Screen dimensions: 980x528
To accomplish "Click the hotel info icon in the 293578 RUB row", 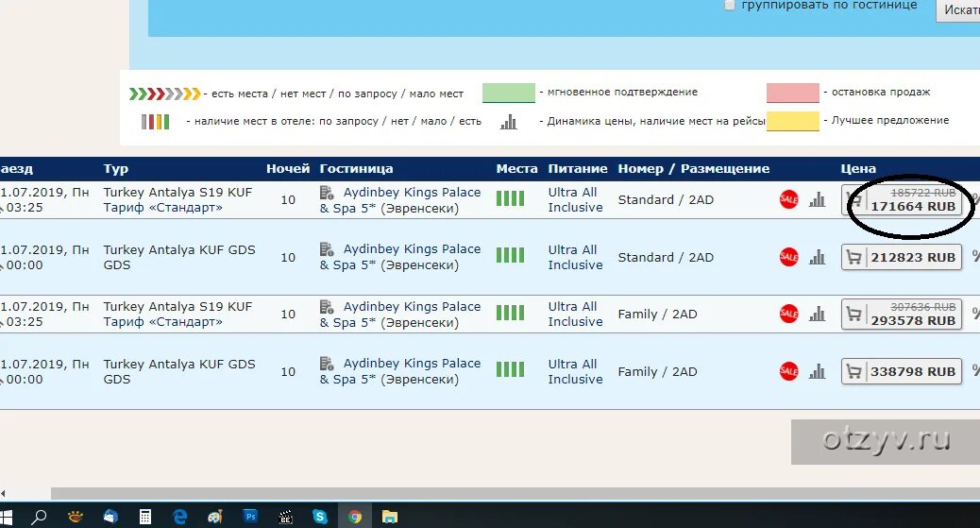I will pyautogui.click(x=327, y=307).
